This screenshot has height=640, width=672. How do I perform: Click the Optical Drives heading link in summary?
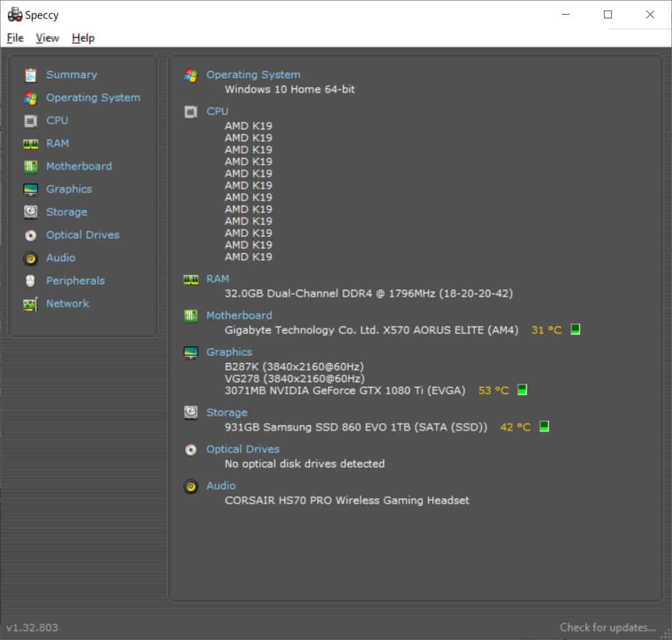click(243, 449)
